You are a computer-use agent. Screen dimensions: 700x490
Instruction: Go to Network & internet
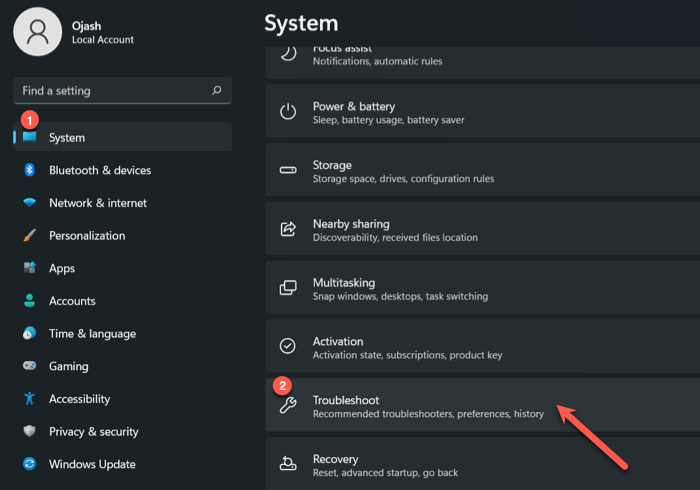(x=123, y=203)
